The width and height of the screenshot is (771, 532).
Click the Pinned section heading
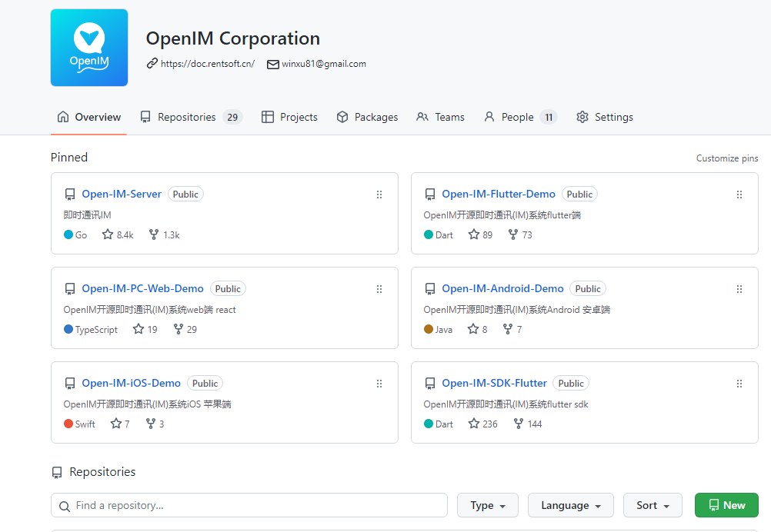tap(68, 157)
